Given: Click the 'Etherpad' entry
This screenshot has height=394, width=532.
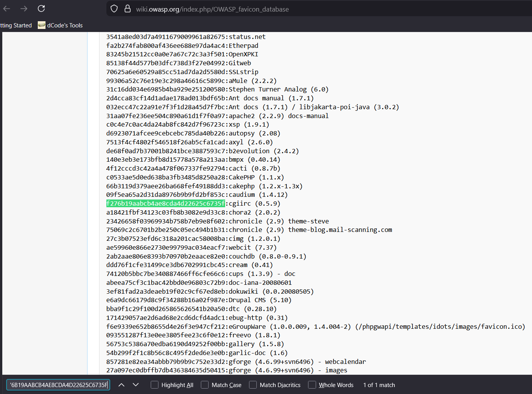Looking at the screenshot, I should [244, 46].
